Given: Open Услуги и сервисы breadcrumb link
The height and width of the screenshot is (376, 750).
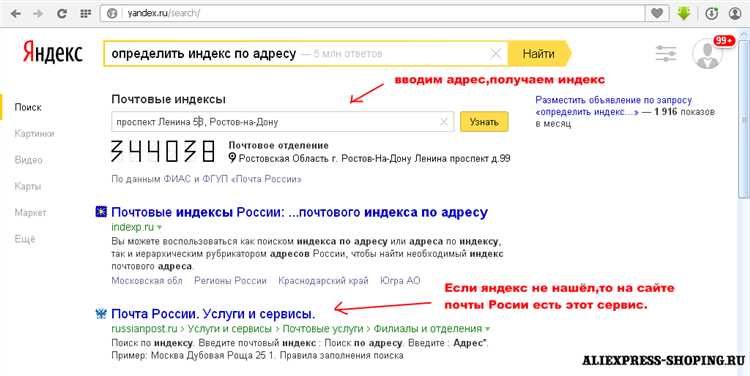Looking at the screenshot, I should (230, 329).
